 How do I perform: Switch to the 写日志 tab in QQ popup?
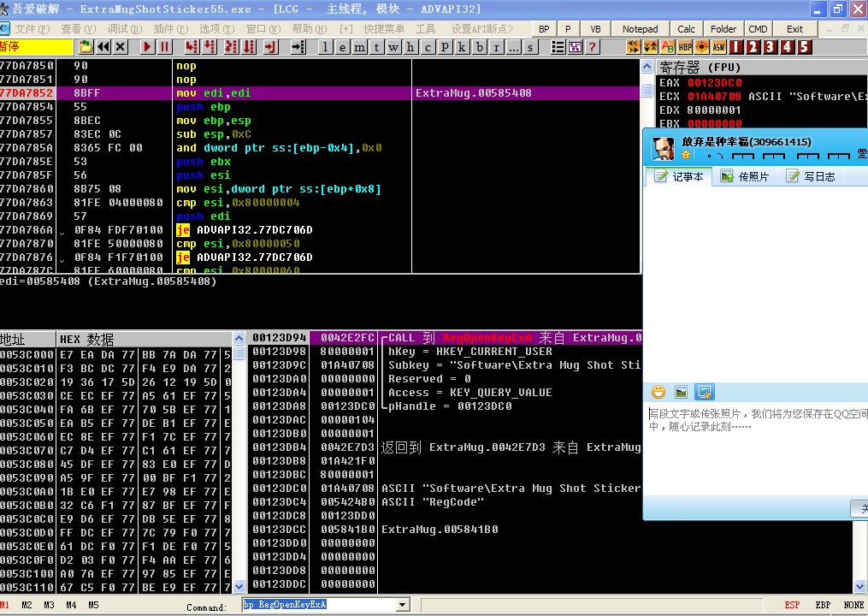click(811, 176)
